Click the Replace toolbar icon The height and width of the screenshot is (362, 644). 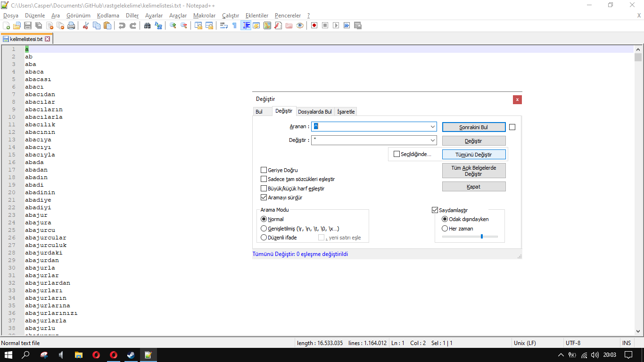coord(158,25)
